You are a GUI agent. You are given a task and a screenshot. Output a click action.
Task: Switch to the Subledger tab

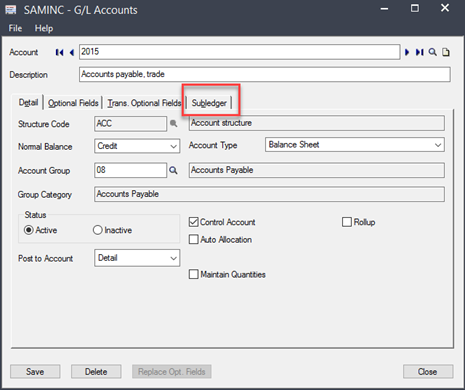(x=209, y=103)
